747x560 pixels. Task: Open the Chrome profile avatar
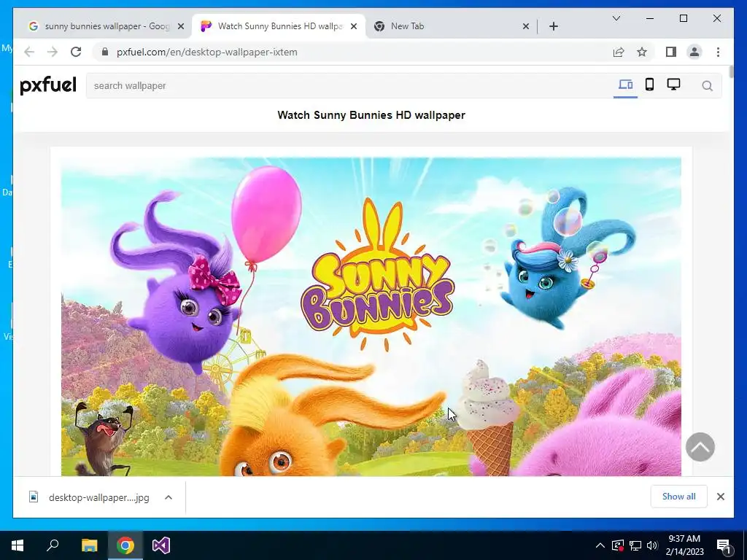pos(694,52)
